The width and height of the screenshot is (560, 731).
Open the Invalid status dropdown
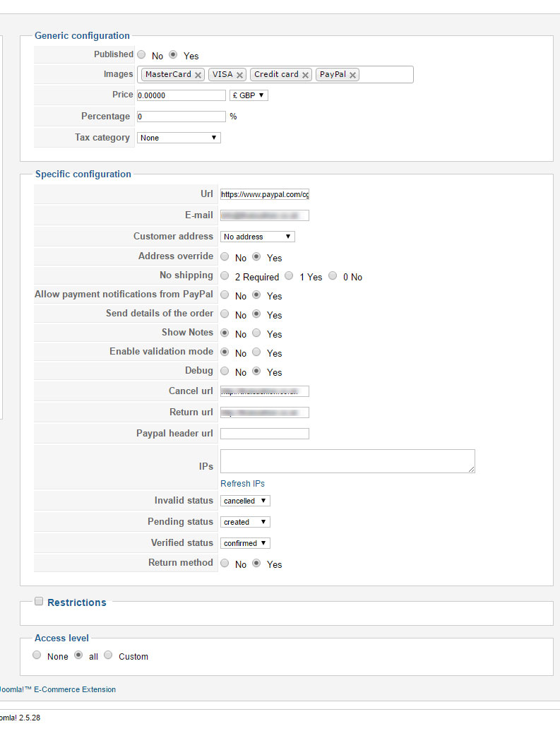coord(245,501)
